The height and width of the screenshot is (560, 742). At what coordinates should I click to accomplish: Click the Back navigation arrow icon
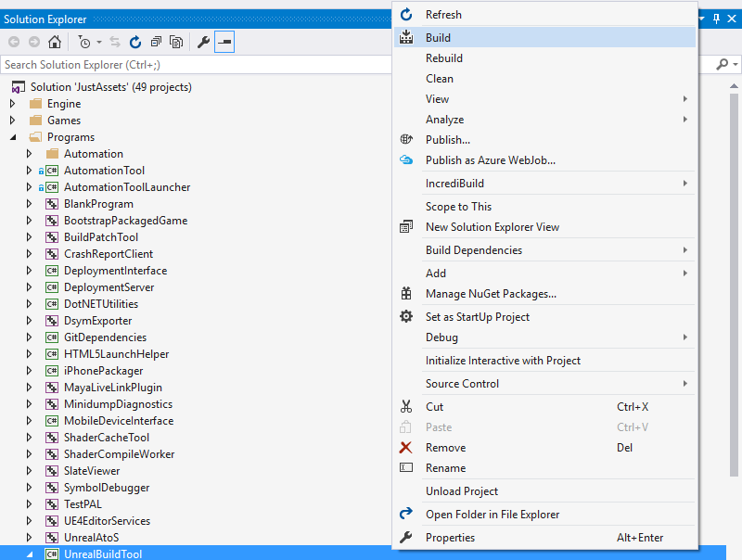coord(15,41)
